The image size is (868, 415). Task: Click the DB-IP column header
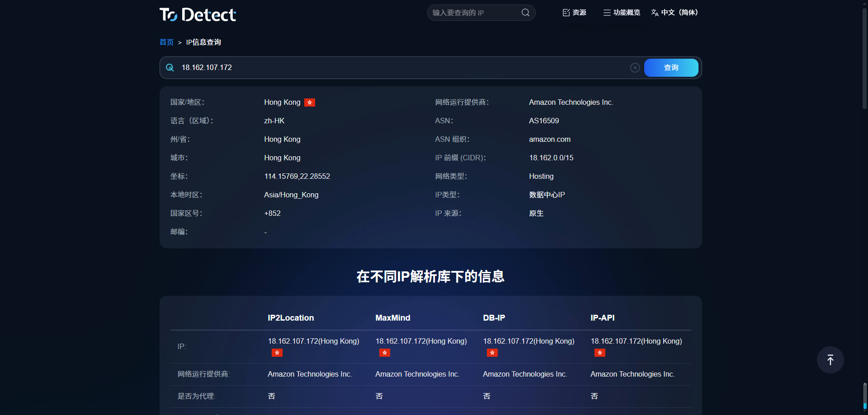tap(494, 318)
